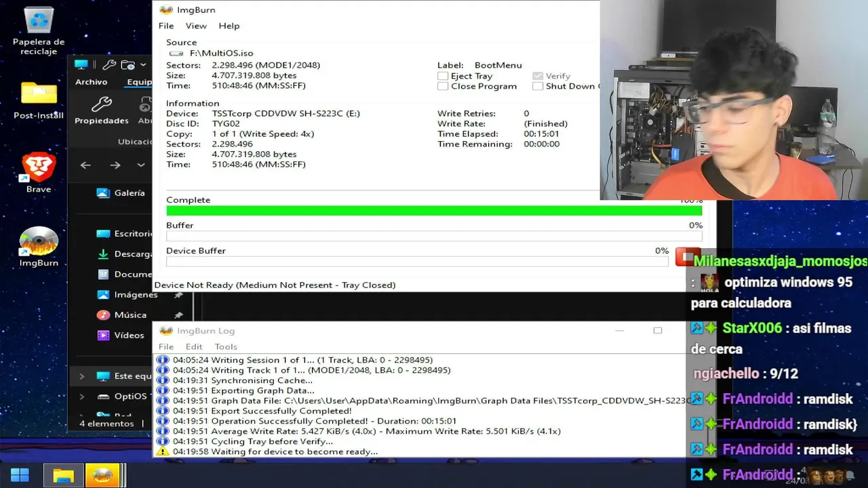Click the forward arrow in File Explorer
Image resolution: width=868 pixels, height=488 pixels.
pos(115,165)
